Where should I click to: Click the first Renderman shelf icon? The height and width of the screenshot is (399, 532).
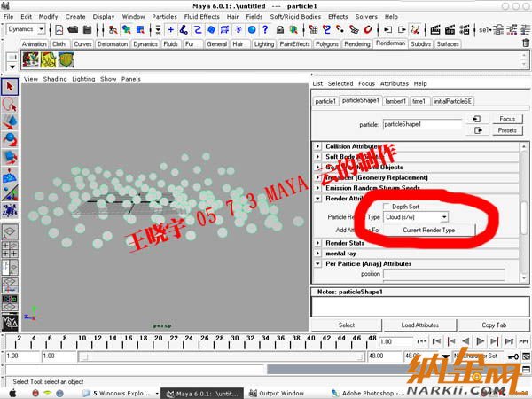30,59
